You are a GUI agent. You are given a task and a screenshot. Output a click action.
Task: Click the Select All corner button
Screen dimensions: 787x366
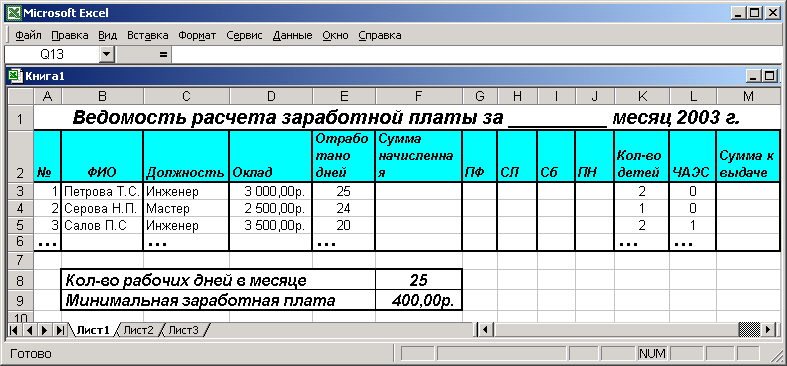21,96
